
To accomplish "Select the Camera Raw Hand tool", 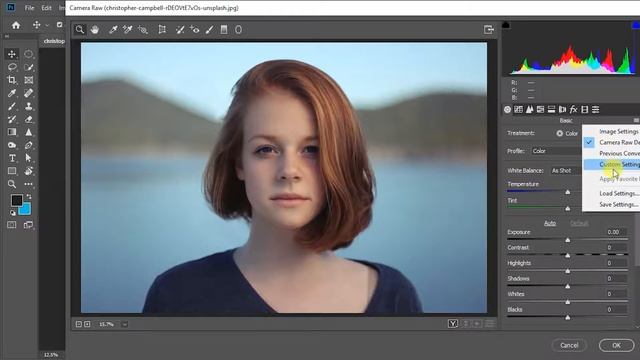I will click(x=95, y=29).
